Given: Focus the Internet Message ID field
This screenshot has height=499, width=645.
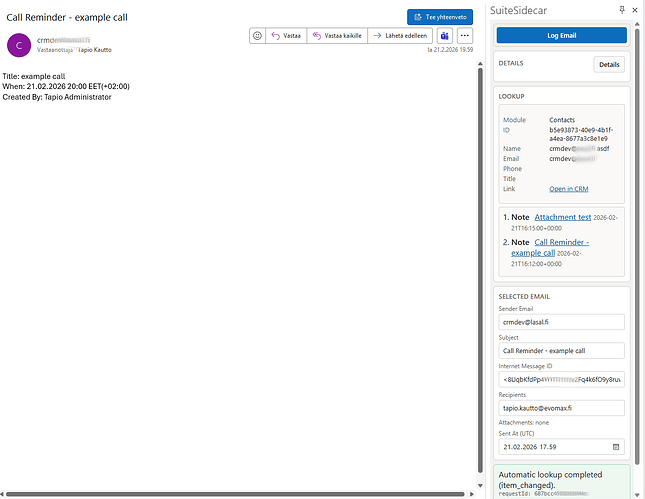Looking at the screenshot, I should point(561,379).
